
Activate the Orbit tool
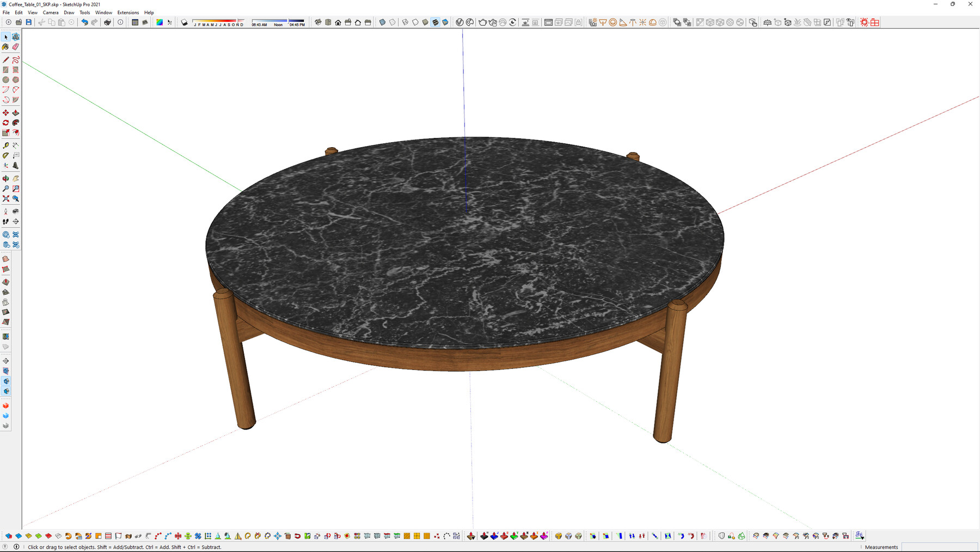[5, 178]
